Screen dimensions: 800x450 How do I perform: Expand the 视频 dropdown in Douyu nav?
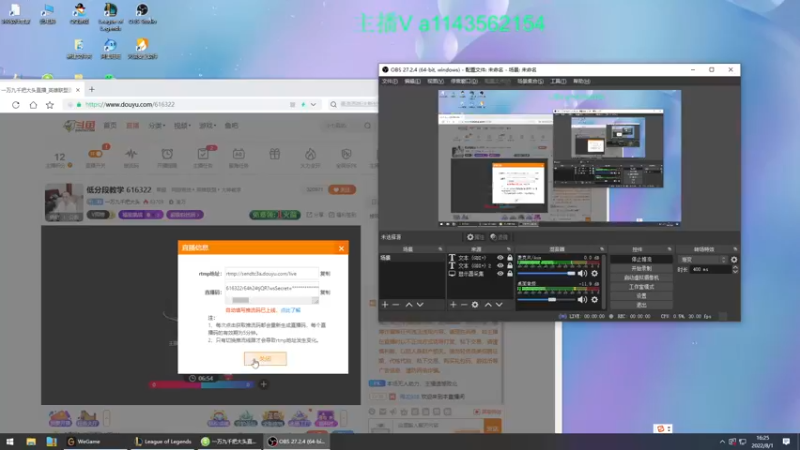[x=182, y=126]
